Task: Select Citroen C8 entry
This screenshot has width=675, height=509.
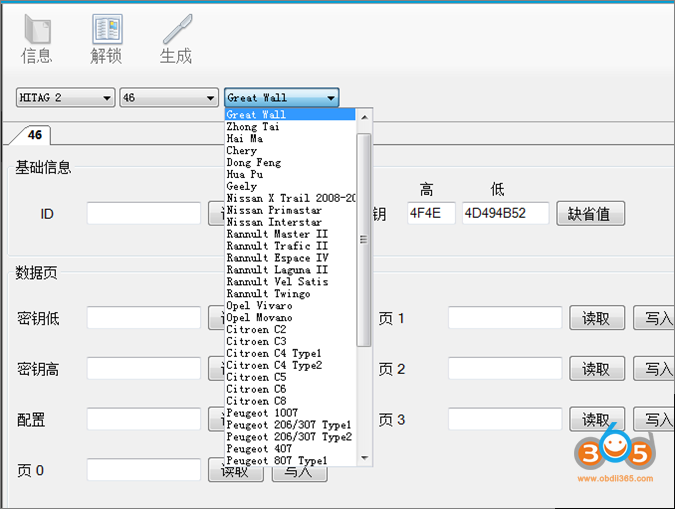Action: pyautogui.click(x=290, y=401)
